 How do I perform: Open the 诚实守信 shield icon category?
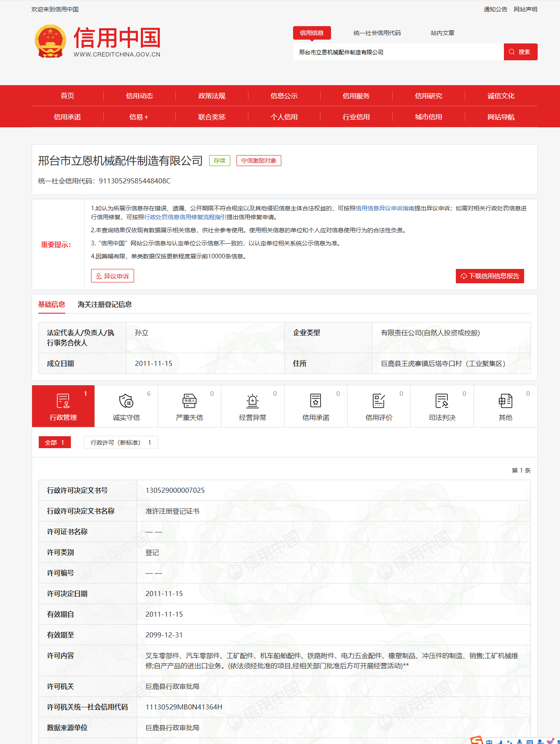click(x=126, y=406)
